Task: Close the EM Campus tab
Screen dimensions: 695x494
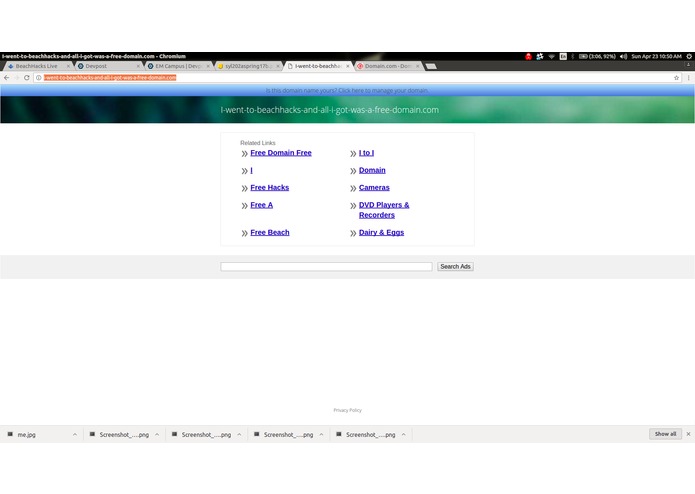Action: [208, 66]
